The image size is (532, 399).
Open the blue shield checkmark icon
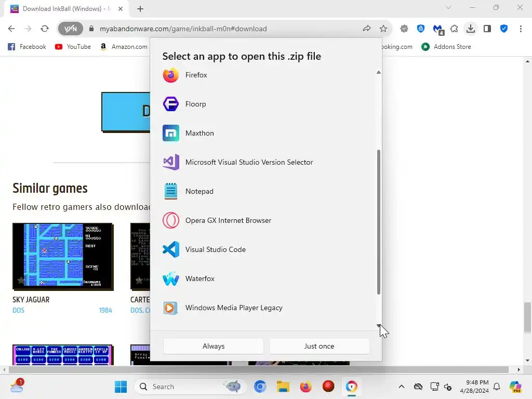504,29
